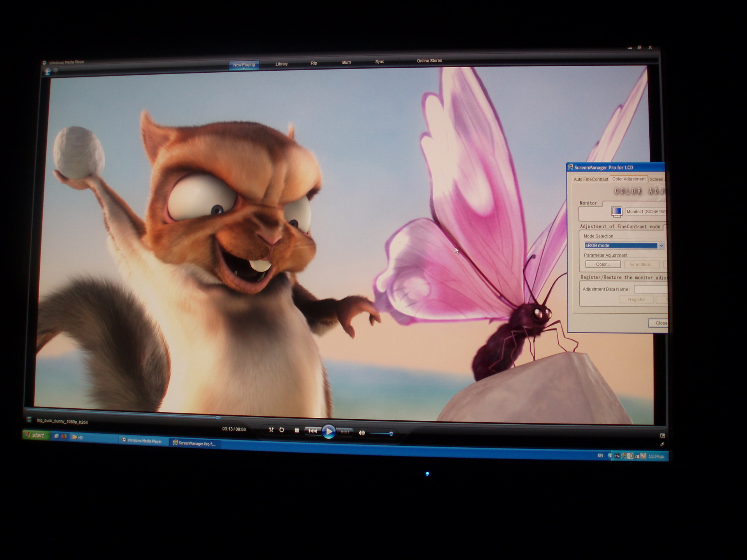Screen dimensions: 747x560
Task: Click the first Quick Launch icon
Action: [x=57, y=436]
